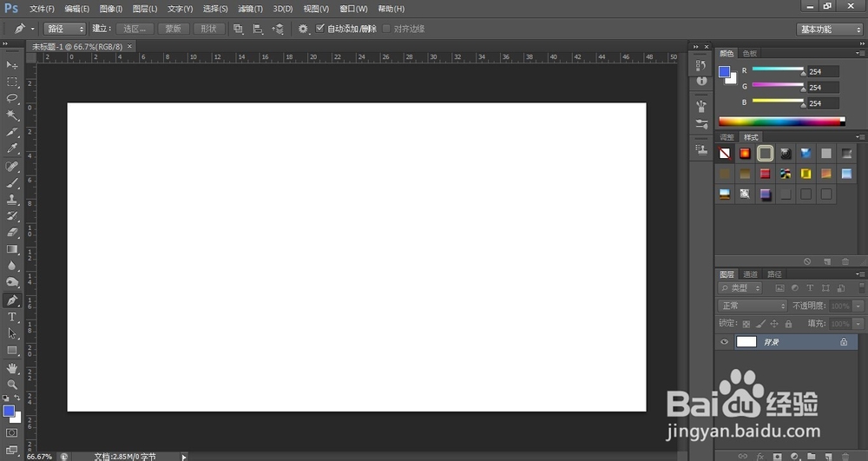Select the Move tool
Screen dimensions: 868x461
(x=11, y=65)
